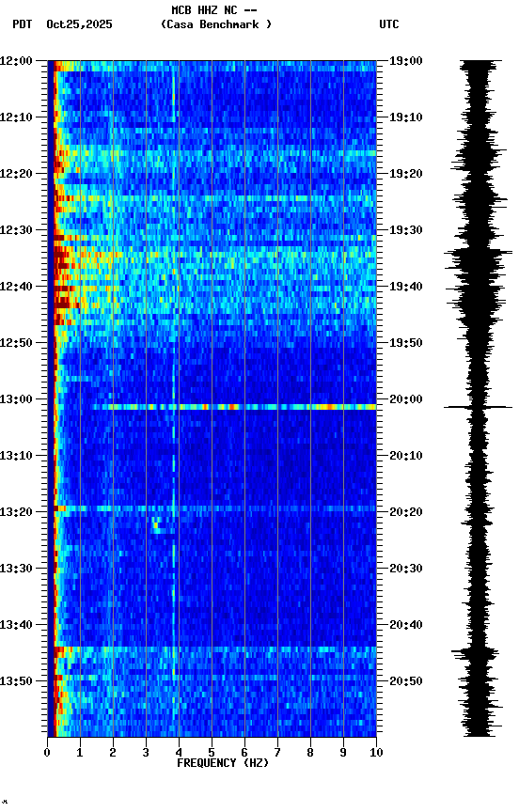
Task: Click the 'FREQUENCY (HZ)' axis title
Action: point(223,763)
